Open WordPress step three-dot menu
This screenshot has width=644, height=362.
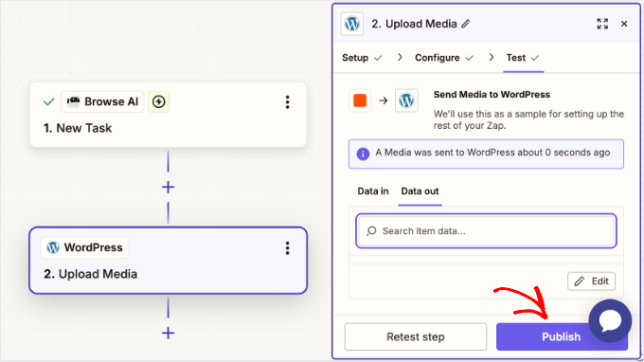click(x=288, y=248)
